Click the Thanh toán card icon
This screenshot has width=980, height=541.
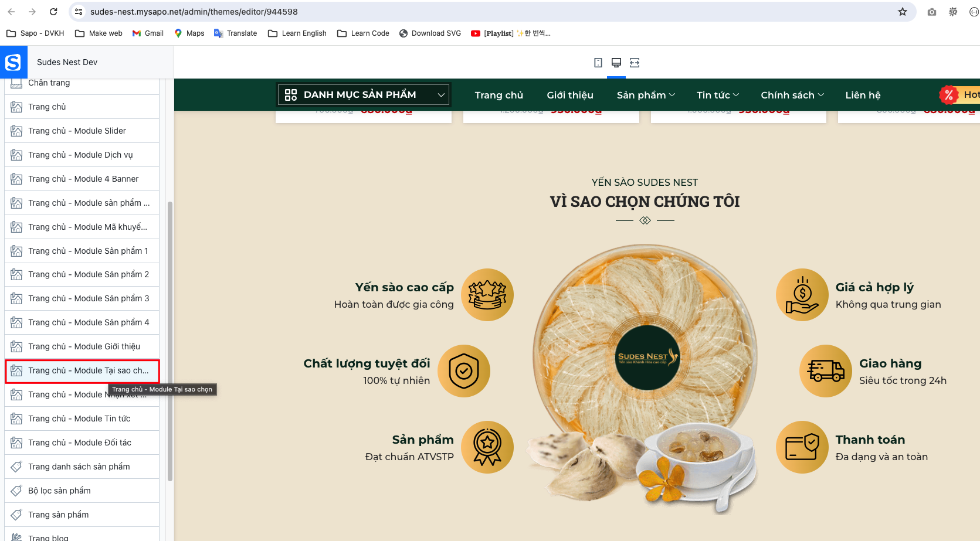[802, 447]
